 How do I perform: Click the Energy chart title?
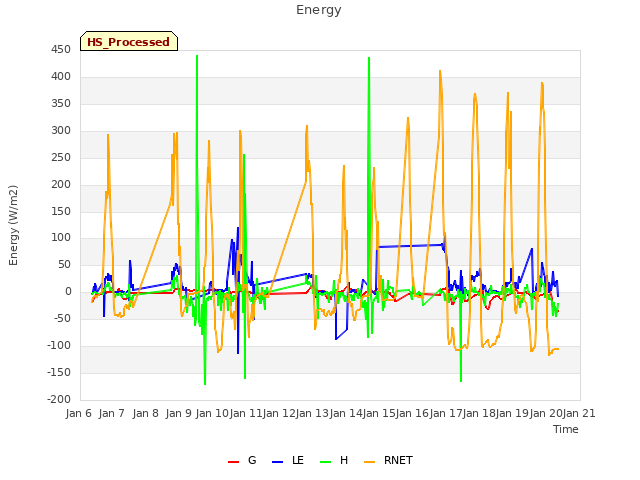[x=319, y=9]
